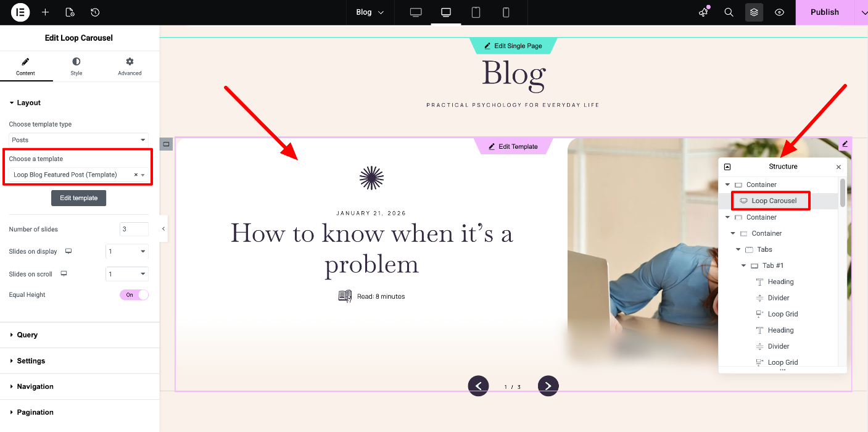Click the add element plus icon

click(45, 12)
